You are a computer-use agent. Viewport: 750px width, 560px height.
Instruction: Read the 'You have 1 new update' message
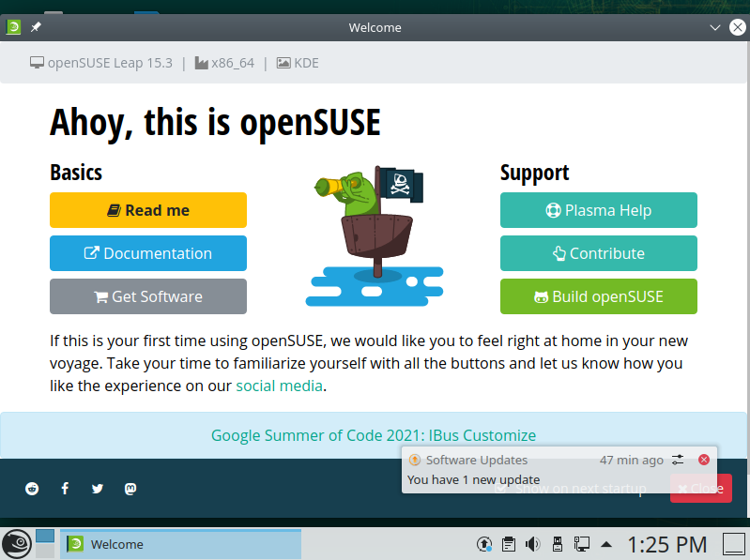[473, 479]
